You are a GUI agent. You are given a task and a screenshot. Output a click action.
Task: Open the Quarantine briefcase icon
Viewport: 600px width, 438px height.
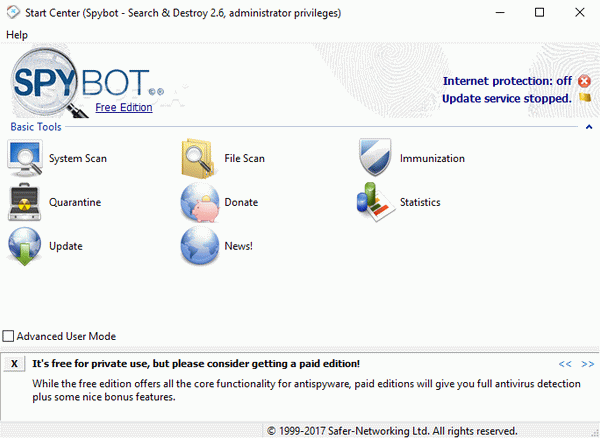[24, 202]
